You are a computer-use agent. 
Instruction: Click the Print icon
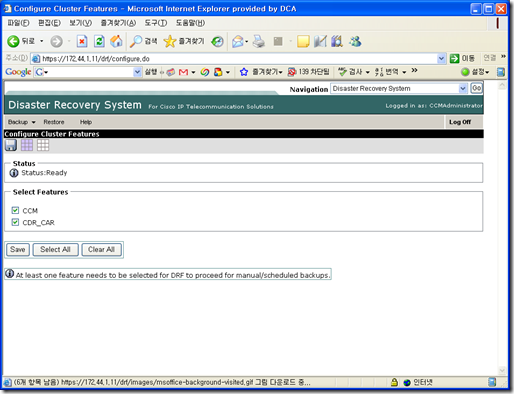pos(259,41)
